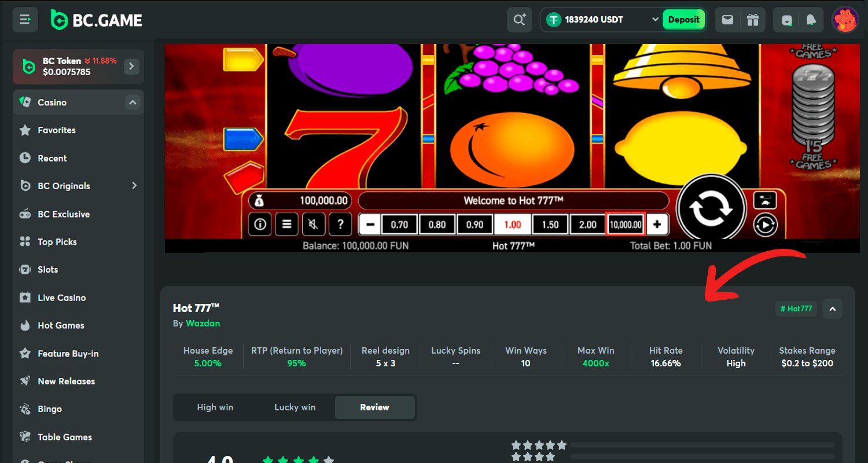Click the # Hot777 tag
The image size is (868, 463).
click(796, 308)
